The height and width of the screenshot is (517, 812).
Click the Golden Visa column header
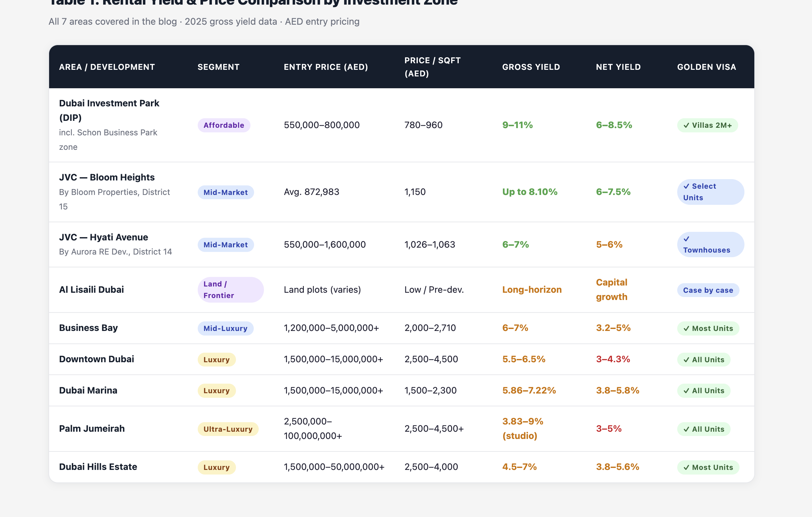(707, 67)
